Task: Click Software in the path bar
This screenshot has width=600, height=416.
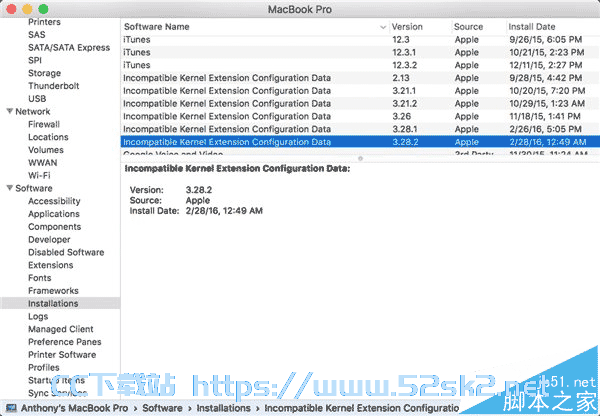Action: pos(162,408)
